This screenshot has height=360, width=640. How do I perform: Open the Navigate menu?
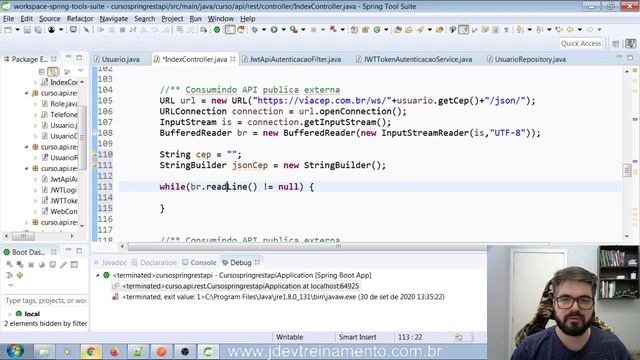tap(113, 19)
